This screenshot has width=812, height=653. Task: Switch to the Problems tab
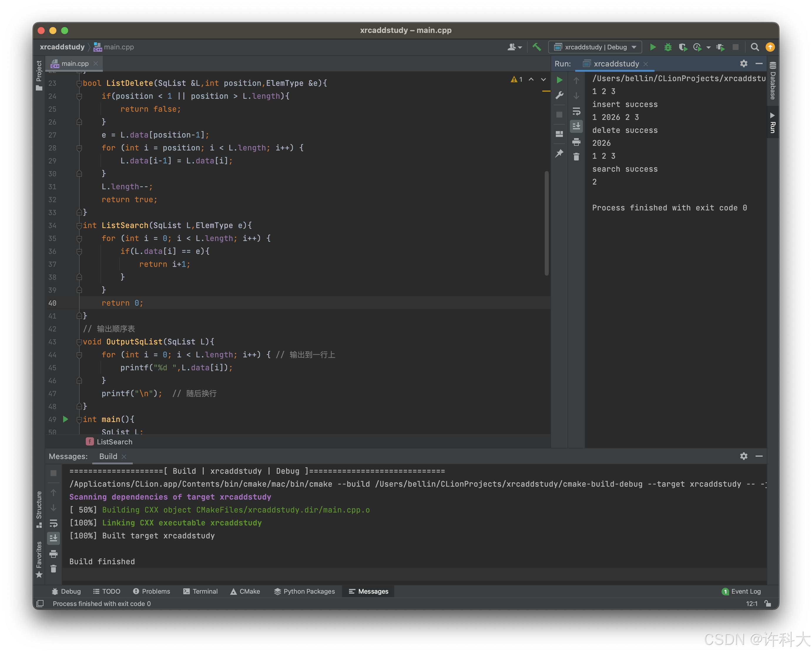tap(151, 591)
